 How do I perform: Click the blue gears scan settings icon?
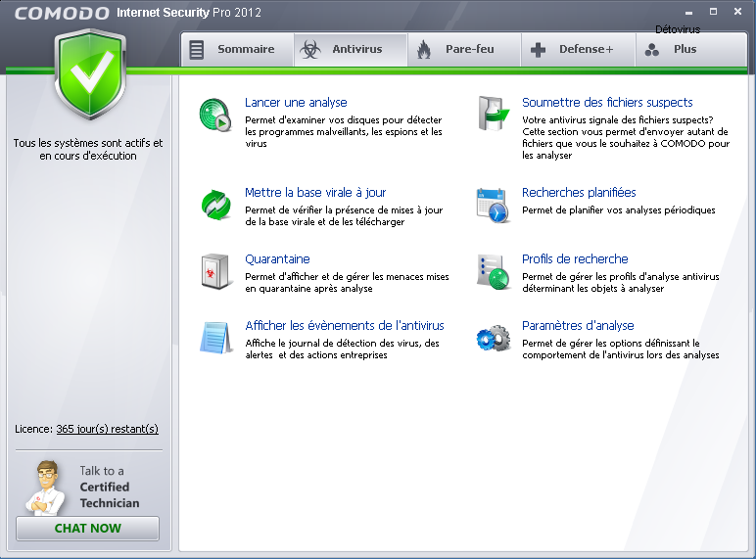click(494, 339)
